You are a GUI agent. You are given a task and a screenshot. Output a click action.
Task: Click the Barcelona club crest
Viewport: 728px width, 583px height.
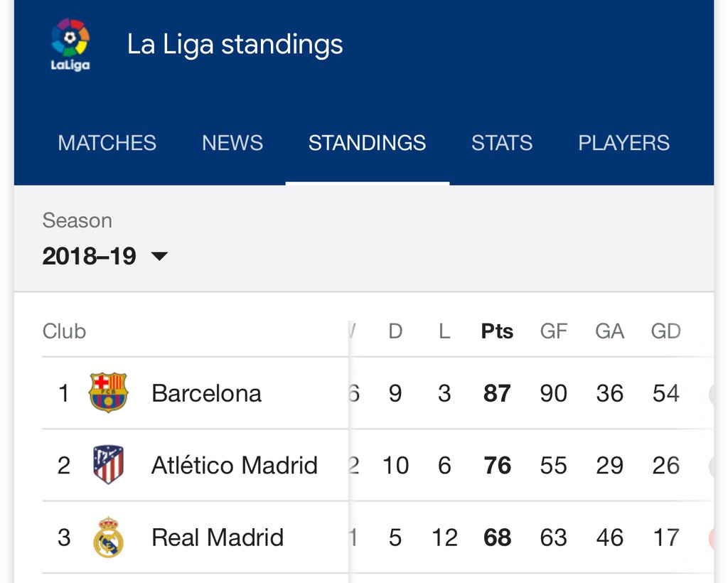[108, 392]
